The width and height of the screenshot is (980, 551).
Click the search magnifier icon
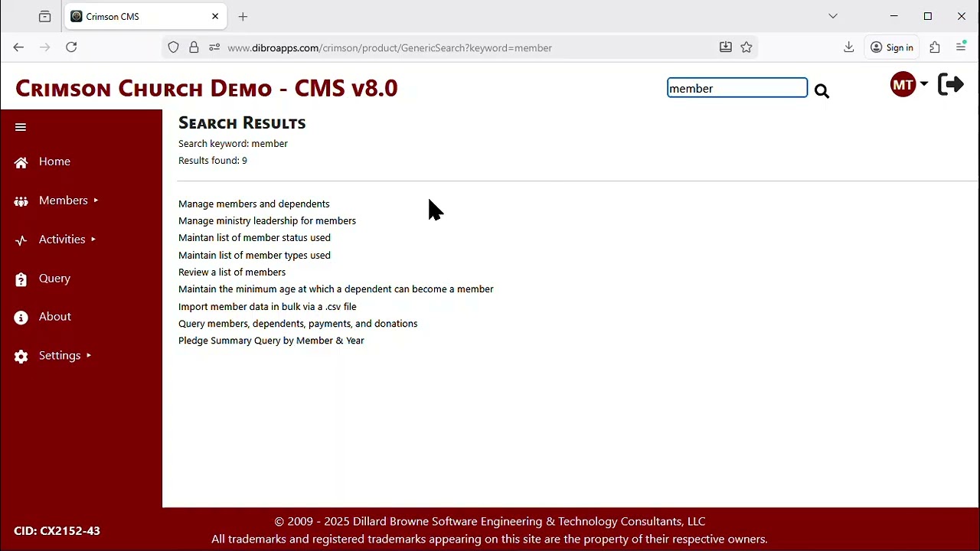[822, 91]
